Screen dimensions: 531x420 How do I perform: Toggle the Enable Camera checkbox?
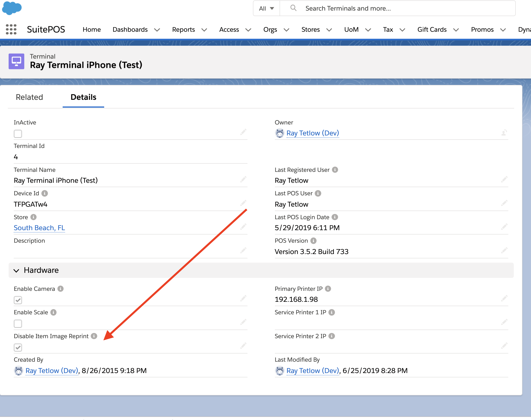point(18,300)
